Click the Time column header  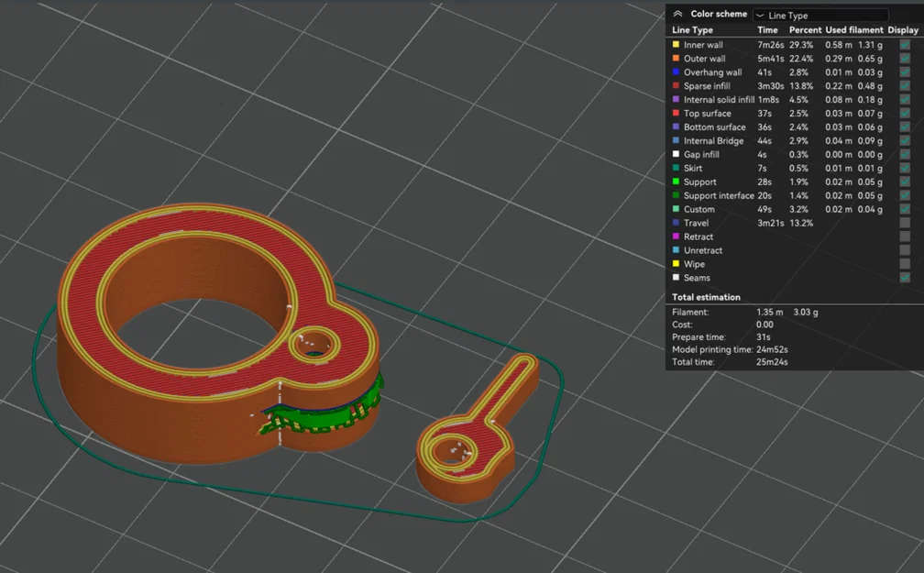pos(767,30)
